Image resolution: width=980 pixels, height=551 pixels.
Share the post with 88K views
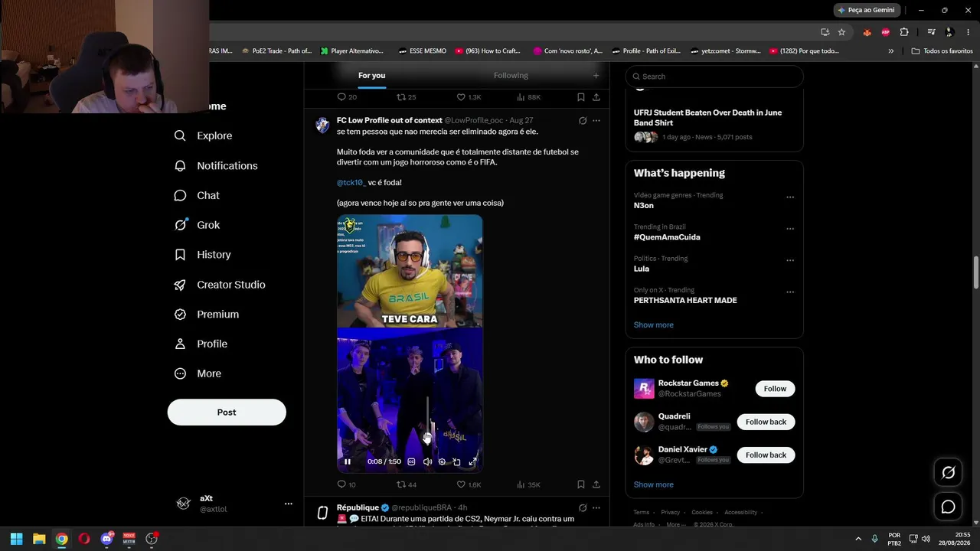596,97
